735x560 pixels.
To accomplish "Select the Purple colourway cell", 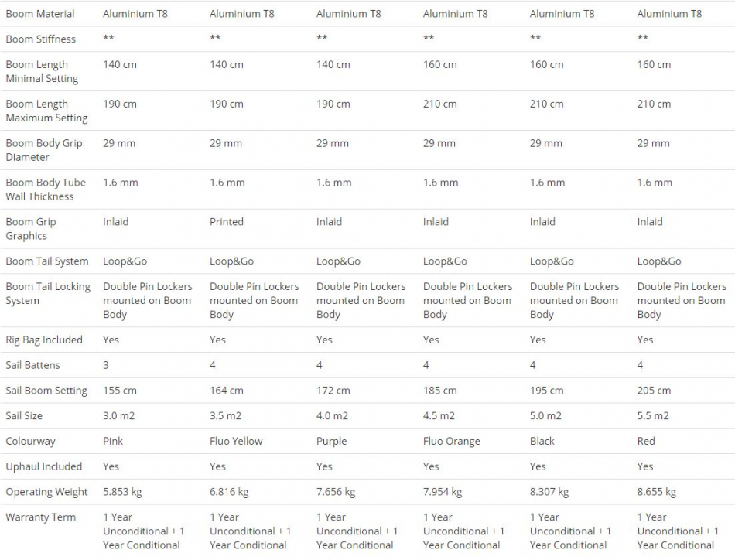I will (x=331, y=442).
